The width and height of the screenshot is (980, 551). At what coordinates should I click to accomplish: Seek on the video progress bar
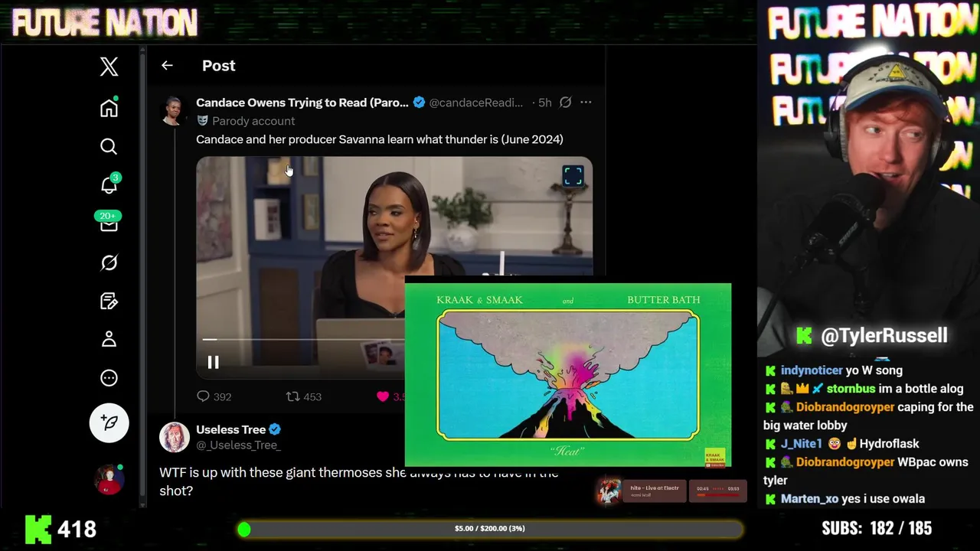303,339
